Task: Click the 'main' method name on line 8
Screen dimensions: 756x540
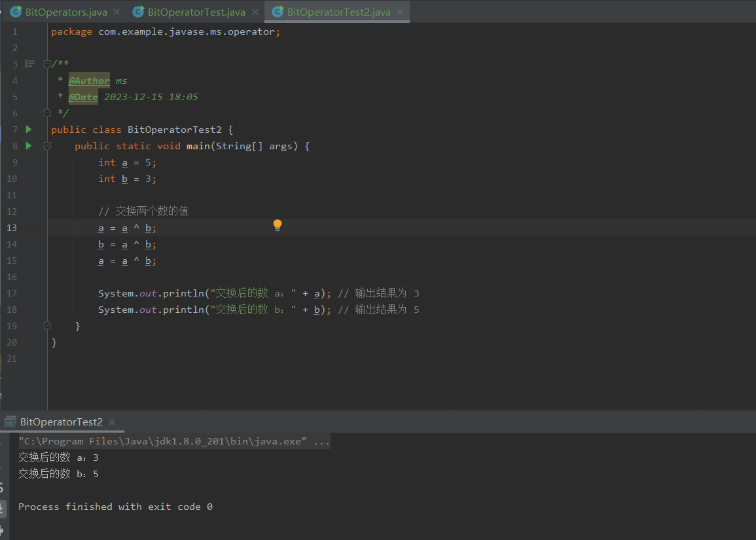Action: point(198,146)
